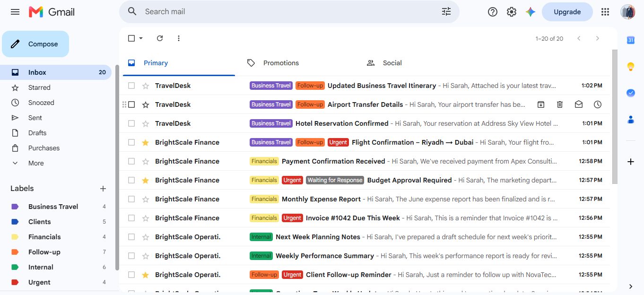
Task: Open the Gemini sparkle icon
Action: pyautogui.click(x=531, y=12)
